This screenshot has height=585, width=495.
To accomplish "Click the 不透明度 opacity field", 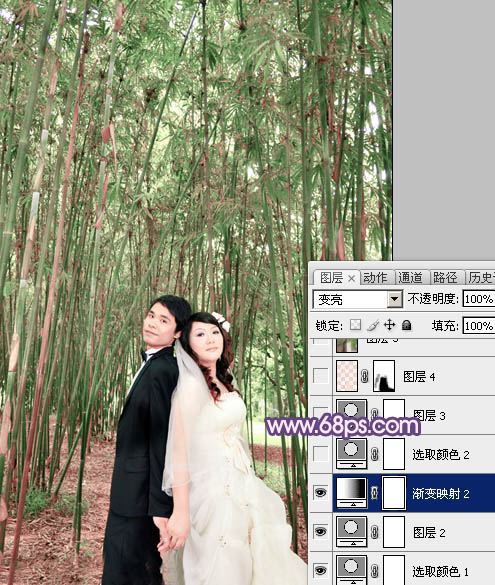I will click(479, 299).
